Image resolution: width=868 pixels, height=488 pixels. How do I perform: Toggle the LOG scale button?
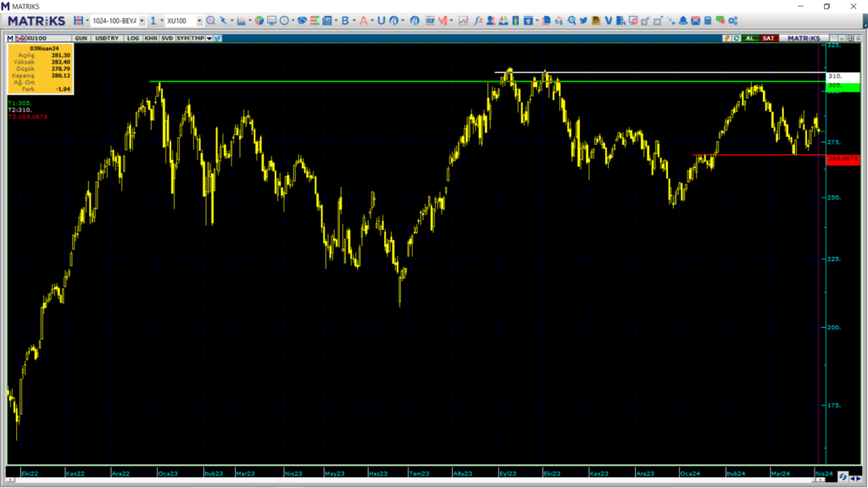click(133, 38)
